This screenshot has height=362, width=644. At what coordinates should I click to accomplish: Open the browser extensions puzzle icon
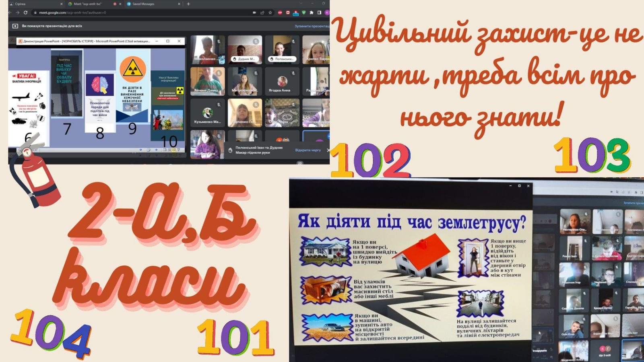pos(311,12)
